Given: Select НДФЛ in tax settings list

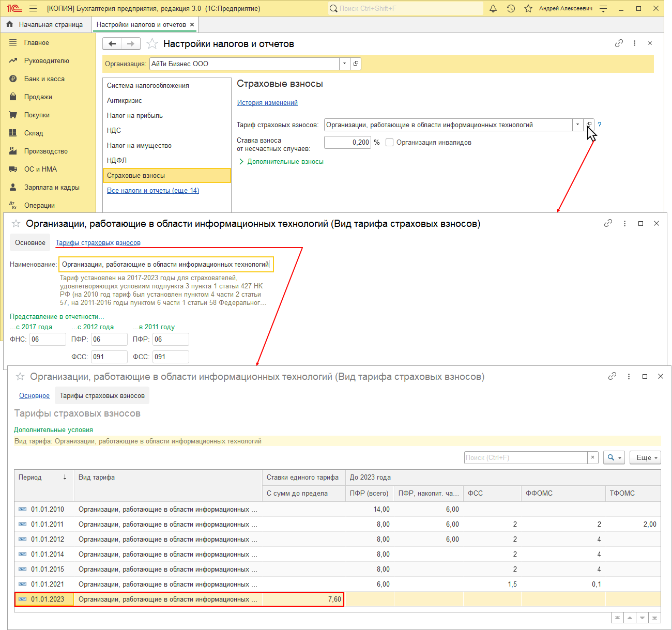Looking at the screenshot, I should [117, 160].
